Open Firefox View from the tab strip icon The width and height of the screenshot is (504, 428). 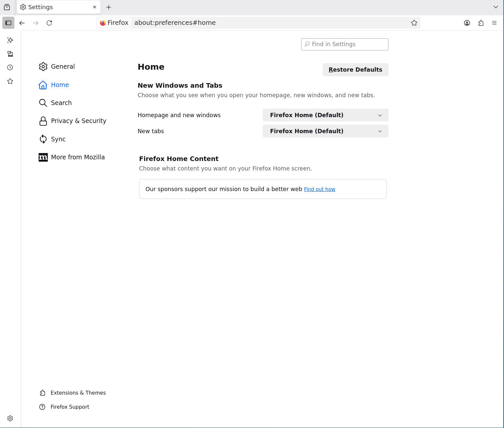coord(7,7)
